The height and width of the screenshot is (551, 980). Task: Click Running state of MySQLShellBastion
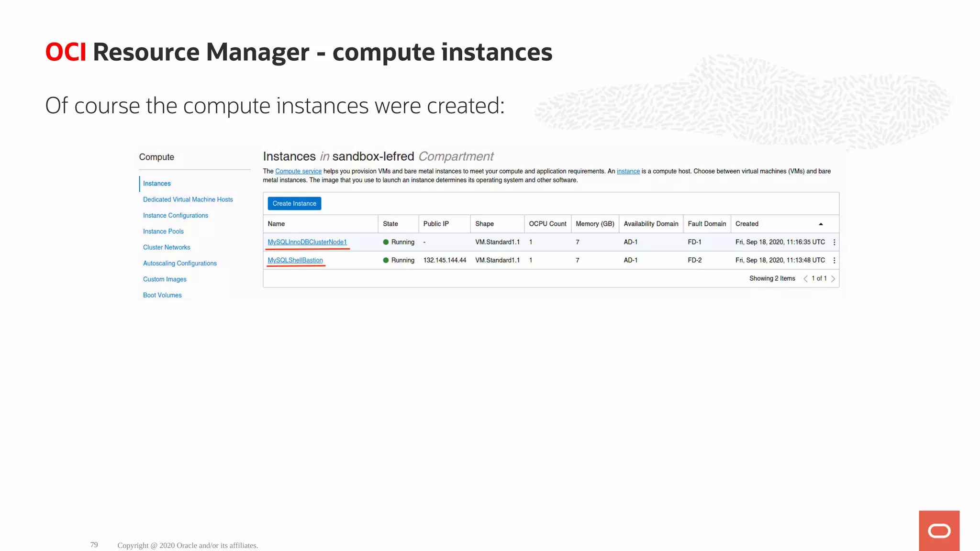click(x=399, y=260)
